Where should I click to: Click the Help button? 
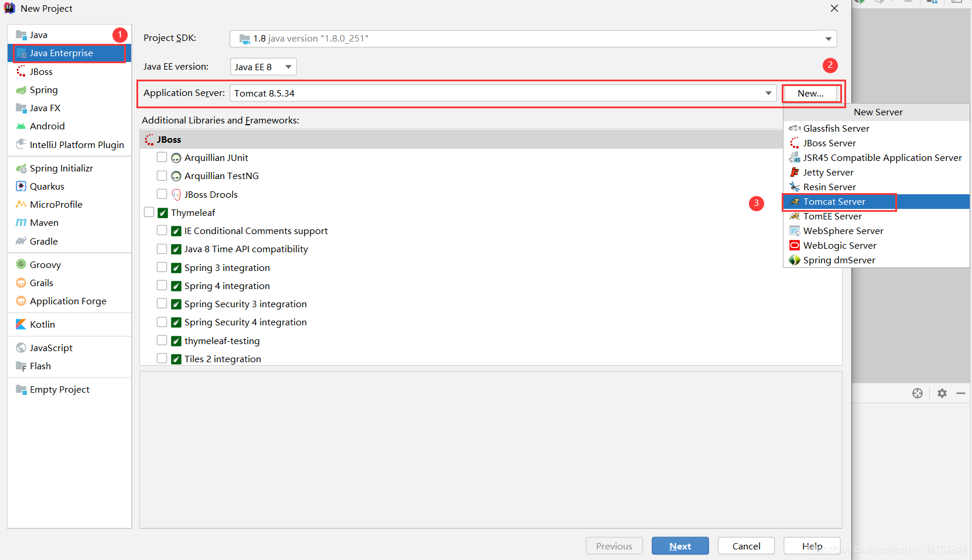coord(812,546)
